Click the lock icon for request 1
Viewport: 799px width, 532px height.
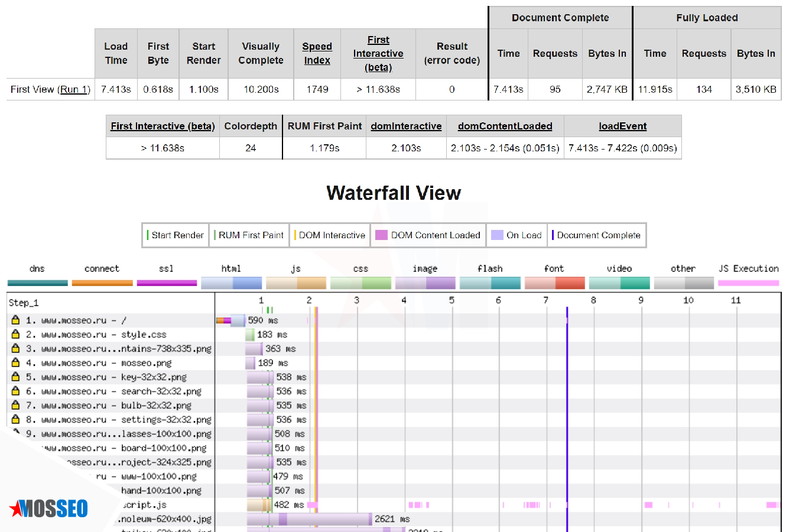(15, 320)
